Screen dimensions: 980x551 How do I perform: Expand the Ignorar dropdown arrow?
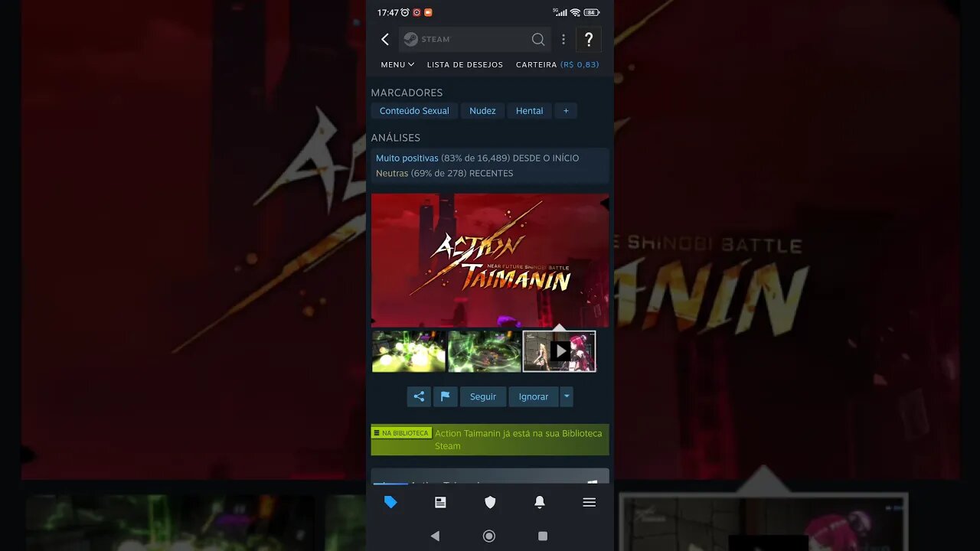pos(567,396)
